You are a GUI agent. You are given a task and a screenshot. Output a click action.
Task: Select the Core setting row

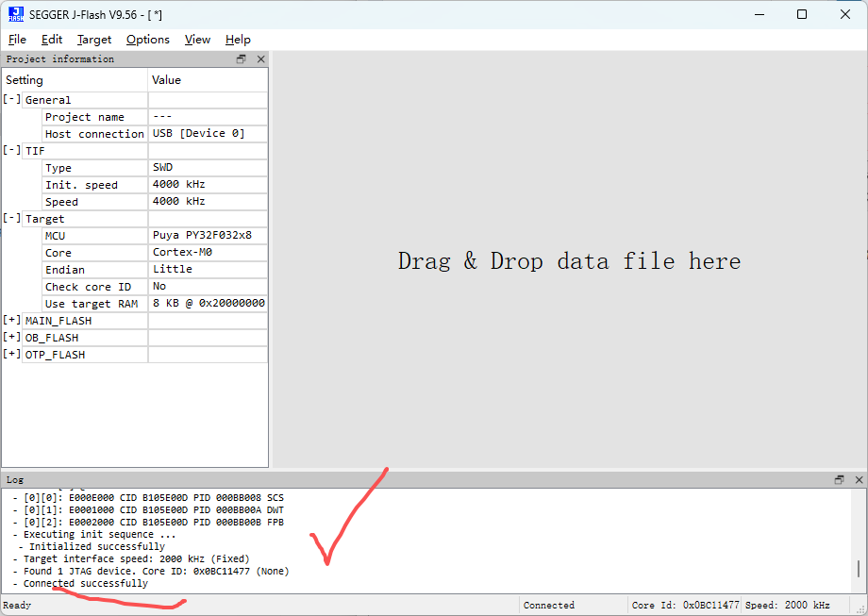[155, 253]
